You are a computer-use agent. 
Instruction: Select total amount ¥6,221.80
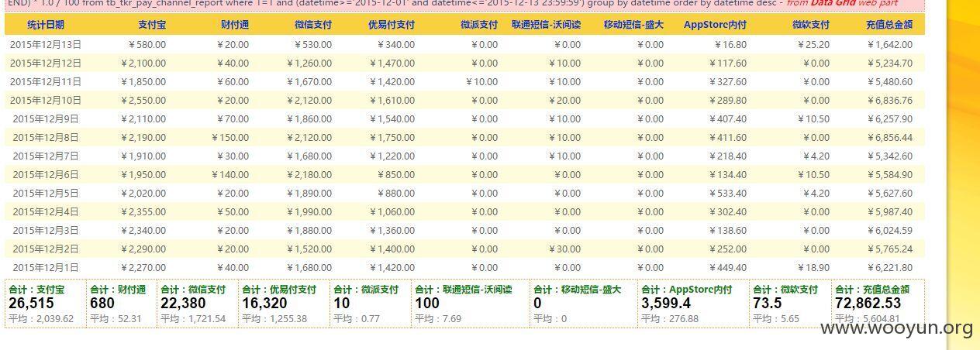[889, 268]
